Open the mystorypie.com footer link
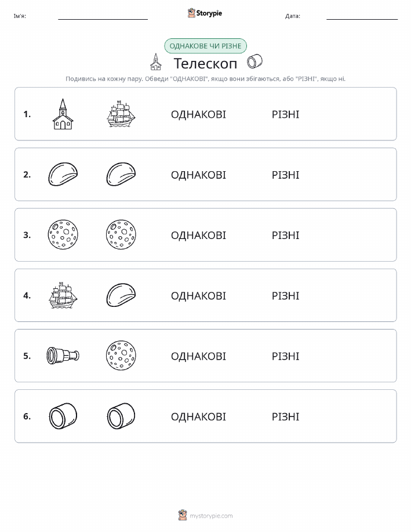411x532 pixels. click(x=205, y=515)
